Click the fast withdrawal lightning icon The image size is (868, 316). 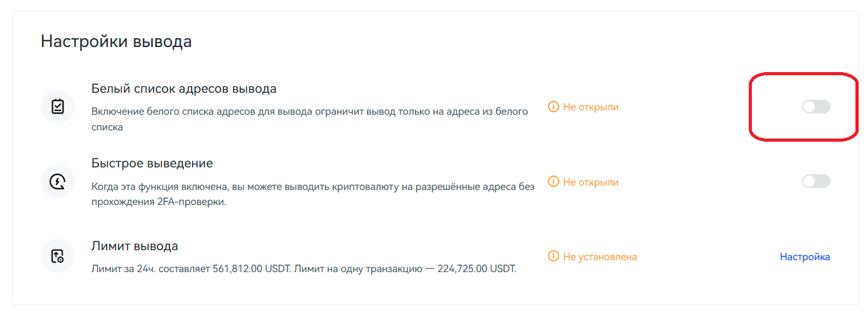point(58,182)
